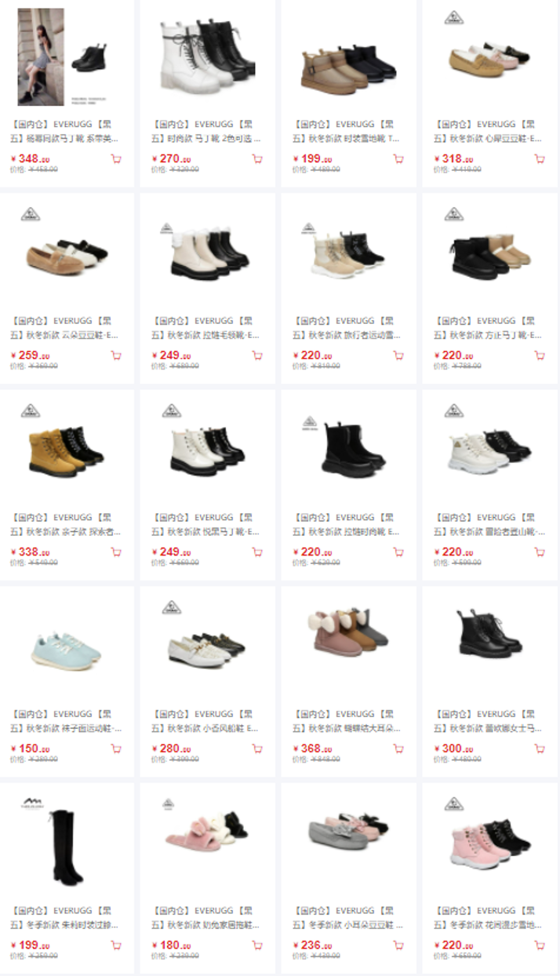Open title link of ¥368 product

click(348, 721)
